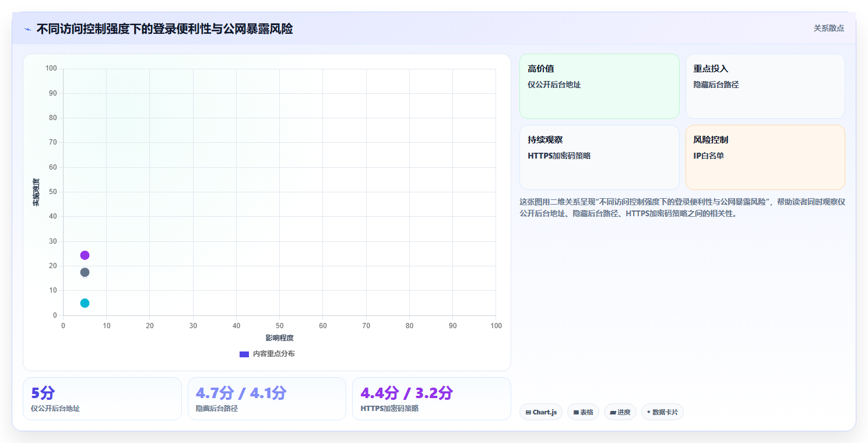Click 隐藏后台路径 label under 4.7分 score

click(217, 409)
